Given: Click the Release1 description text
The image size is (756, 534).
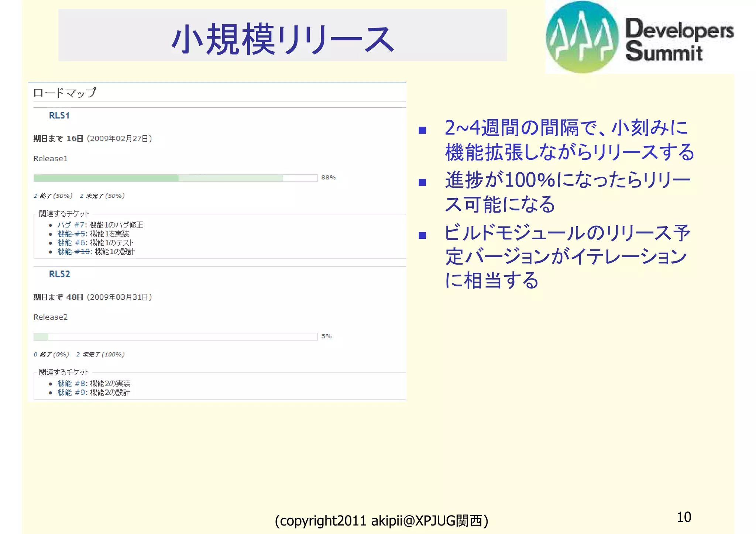Looking at the screenshot, I should click(50, 159).
